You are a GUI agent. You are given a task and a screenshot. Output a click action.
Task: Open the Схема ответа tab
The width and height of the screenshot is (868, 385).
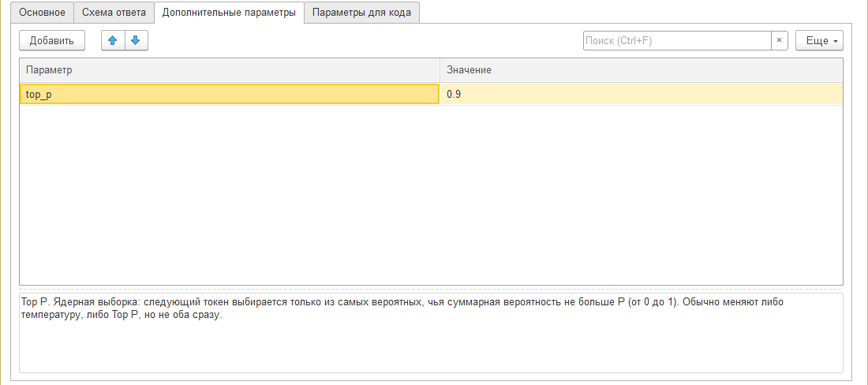(x=114, y=13)
